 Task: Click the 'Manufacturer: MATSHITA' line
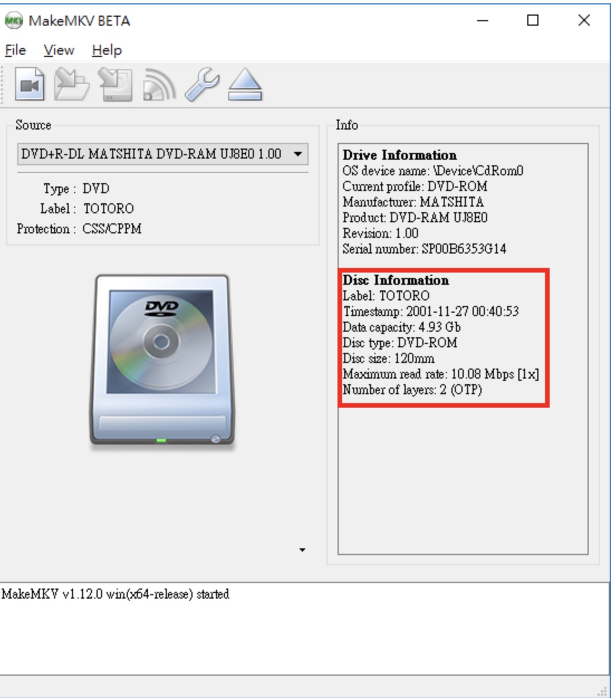click(413, 202)
